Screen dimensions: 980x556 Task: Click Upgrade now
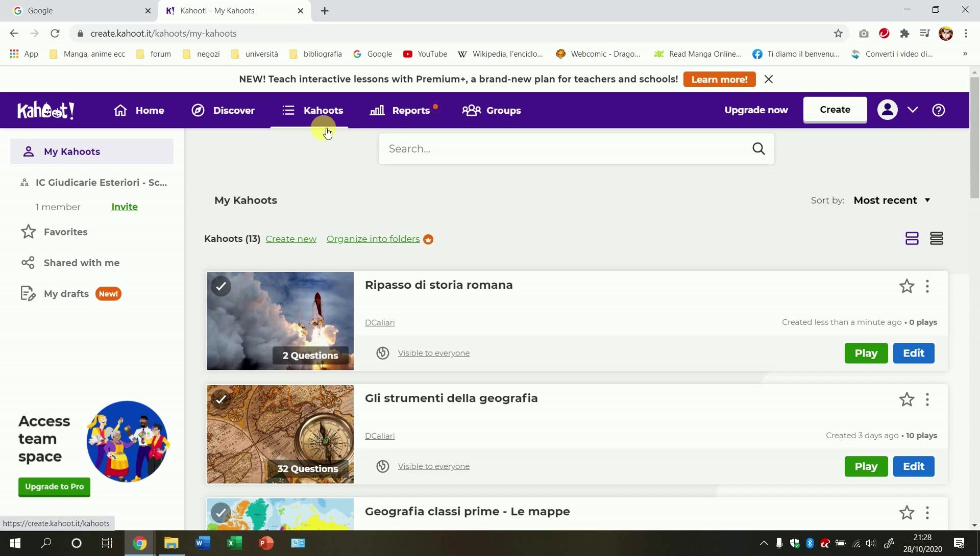pyautogui.click(x=756, y=110)
